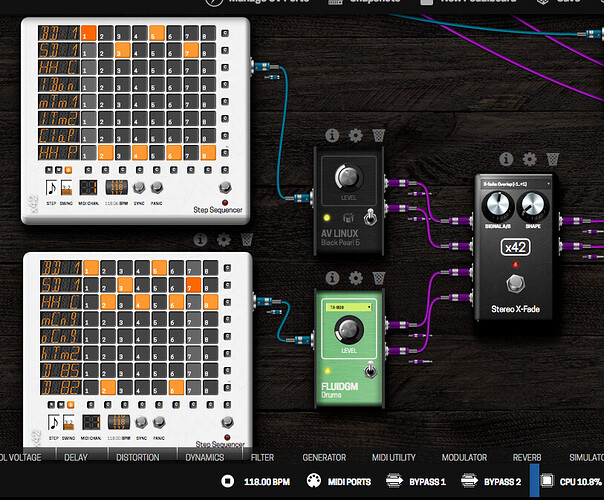The height and width of the screenshot is (500, 604).
Task: Click the C clear button for the HHP row
Action: pyautogui.click(x=225, y=153)
